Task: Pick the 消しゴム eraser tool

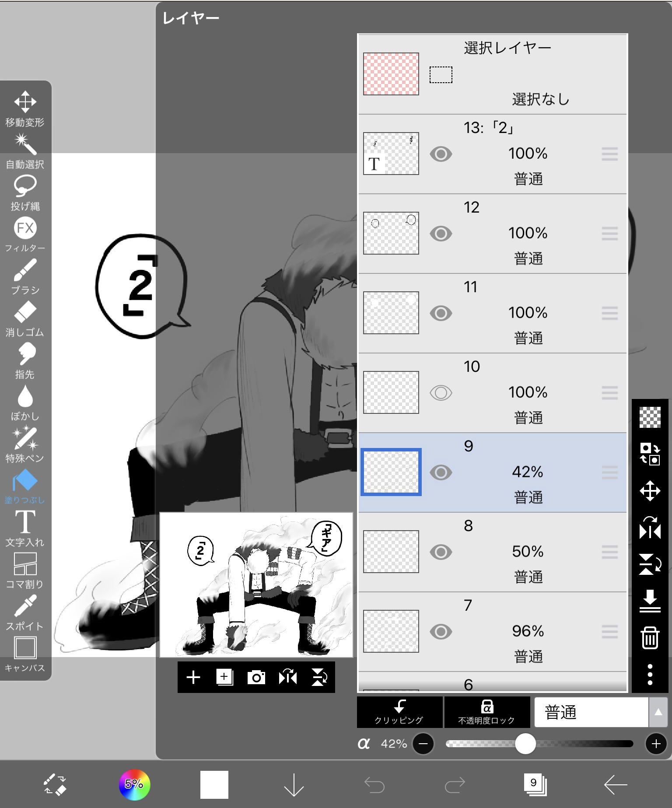Action: [25, 319]
